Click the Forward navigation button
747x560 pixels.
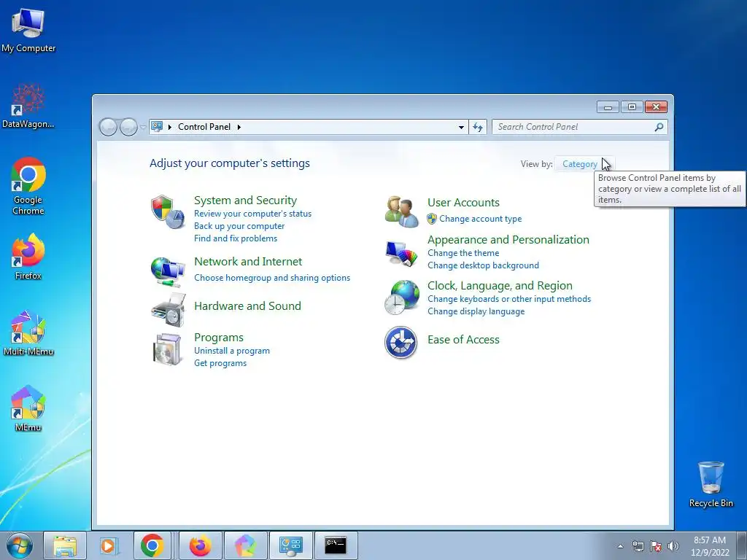click(128, 127)
